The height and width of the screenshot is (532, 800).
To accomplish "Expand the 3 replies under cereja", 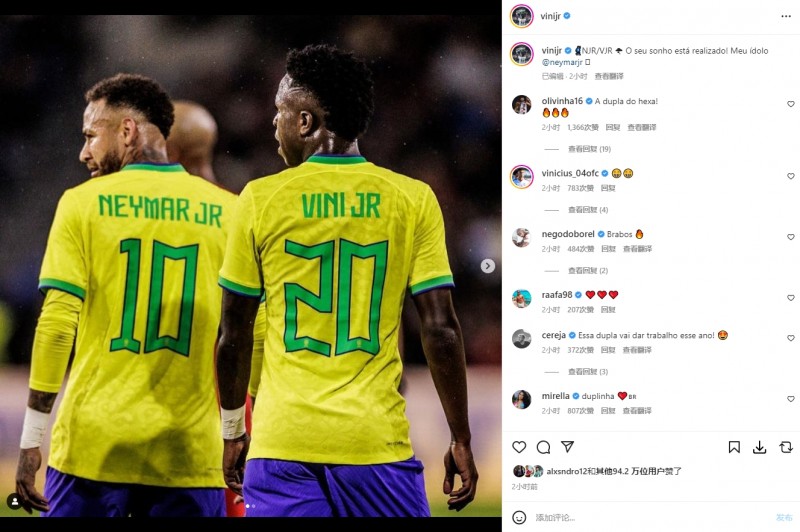I will point(588,371).
